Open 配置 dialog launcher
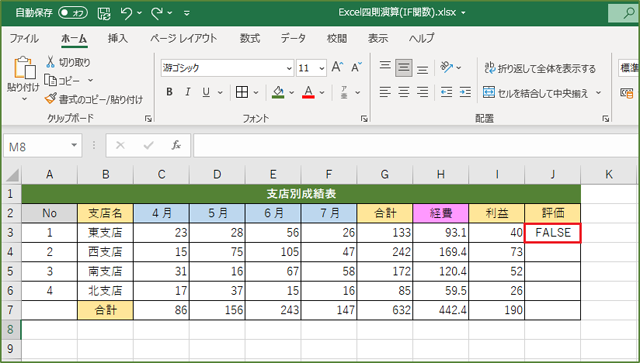 [x=605, y=119]
